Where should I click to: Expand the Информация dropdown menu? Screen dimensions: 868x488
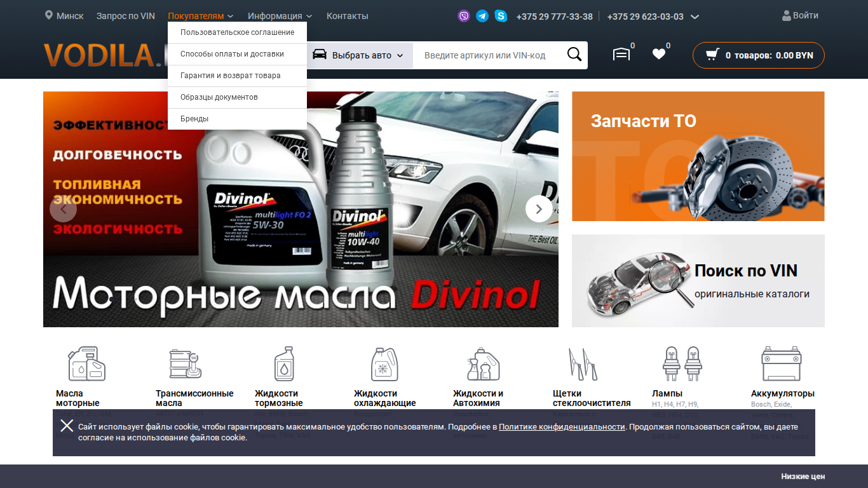click(x=280, y=16)
